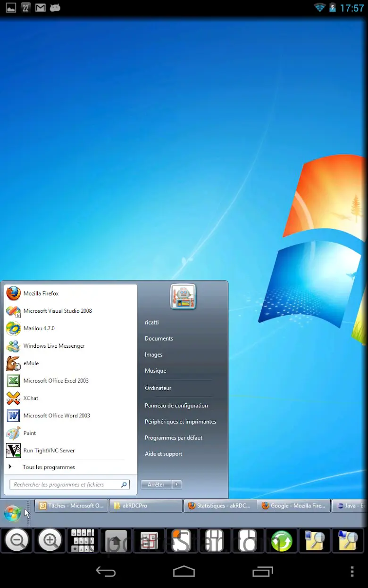The width and height of the screenshot is (368, 588).
Task: Tap the zoom in magnifier icon
Action: [x=50, y=540]
